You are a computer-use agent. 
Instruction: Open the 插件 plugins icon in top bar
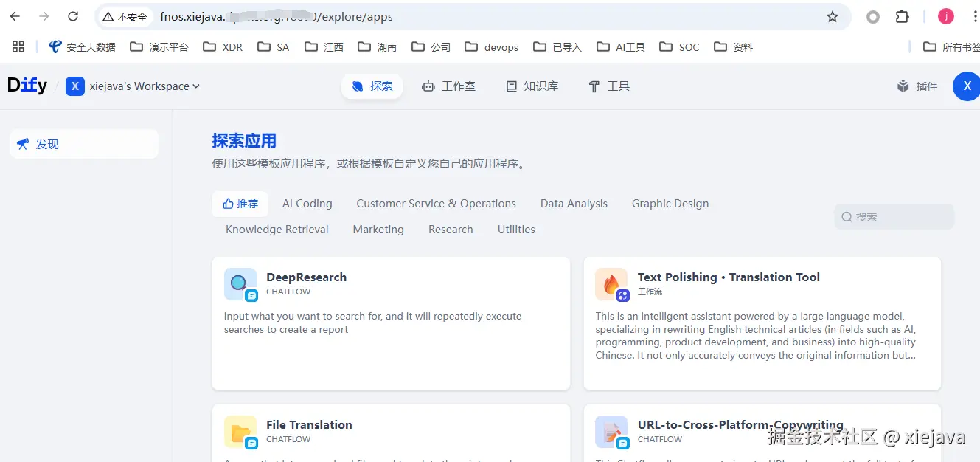point(903,86)
